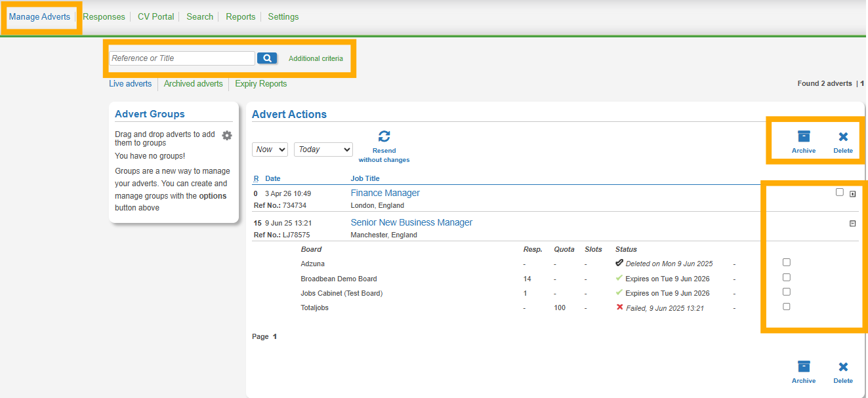Tick the Adzuna board checkbox
The height and width of the screenshot is (398, 868).
pos(787,262)
